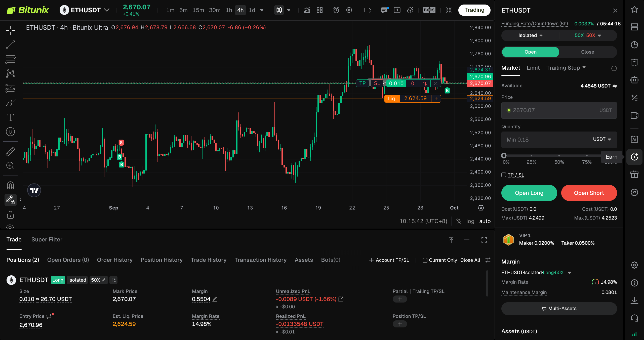Click the Price input field

[559, 110]
